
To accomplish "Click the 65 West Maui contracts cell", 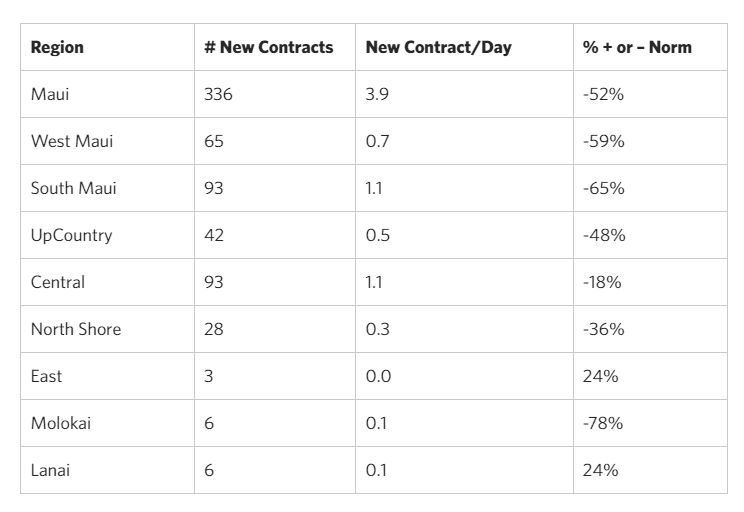I will (213, 141).
